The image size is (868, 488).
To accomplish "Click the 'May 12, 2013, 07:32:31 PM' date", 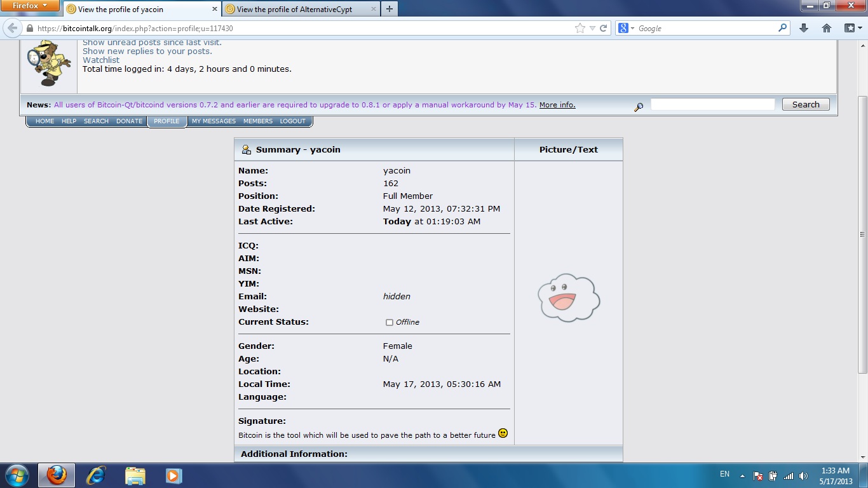I will [442, 208].
